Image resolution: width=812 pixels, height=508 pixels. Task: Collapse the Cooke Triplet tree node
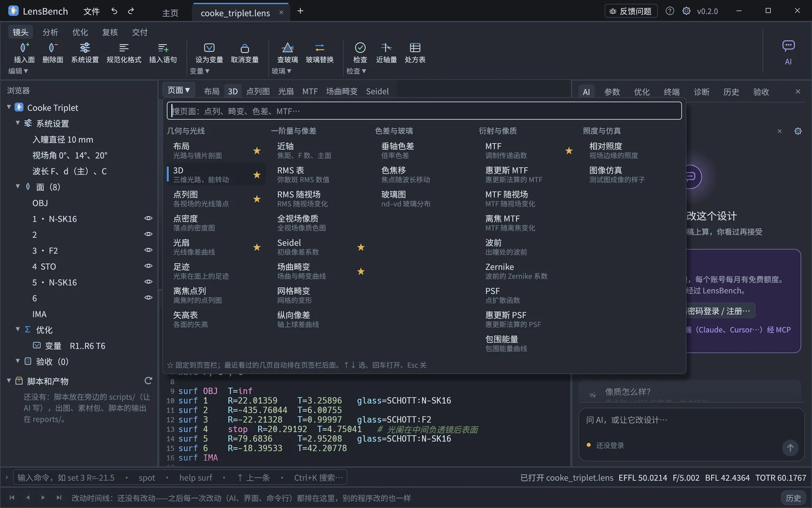pos(9,107)
